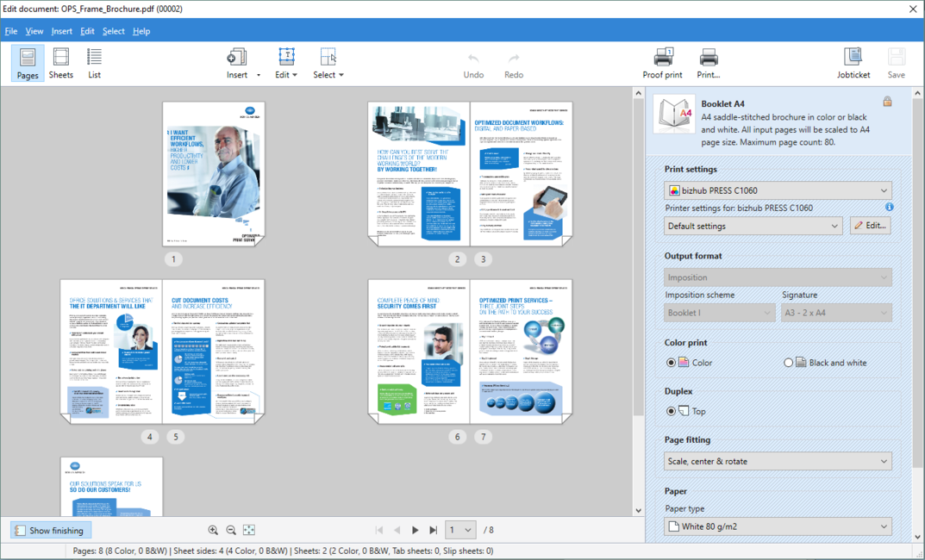Select page 1 thumbnail
Image resolution: width=925 pixels, height=560 pixels.
213,172
